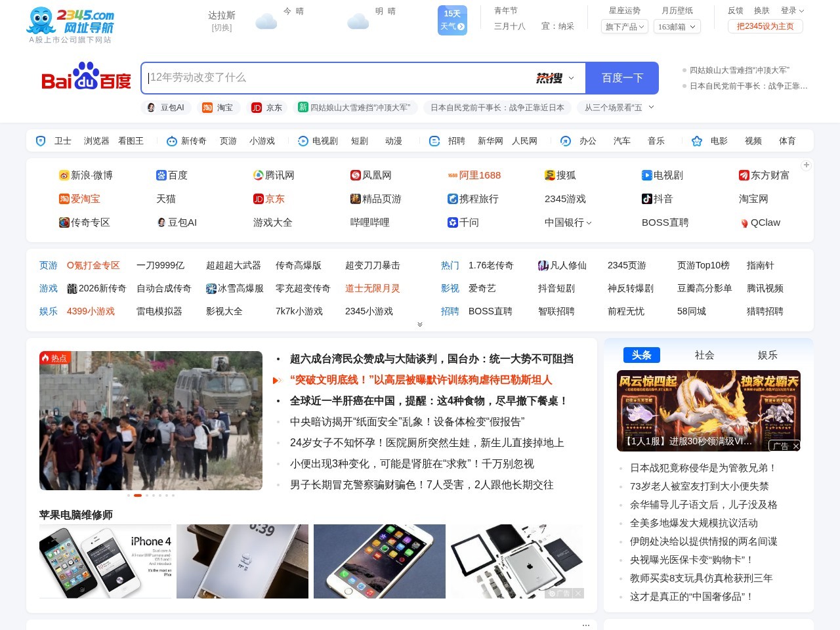This screenshot has height=630, width=840.
Task: Click the 豆包AI icon under search box
Action: coord(151,108)
